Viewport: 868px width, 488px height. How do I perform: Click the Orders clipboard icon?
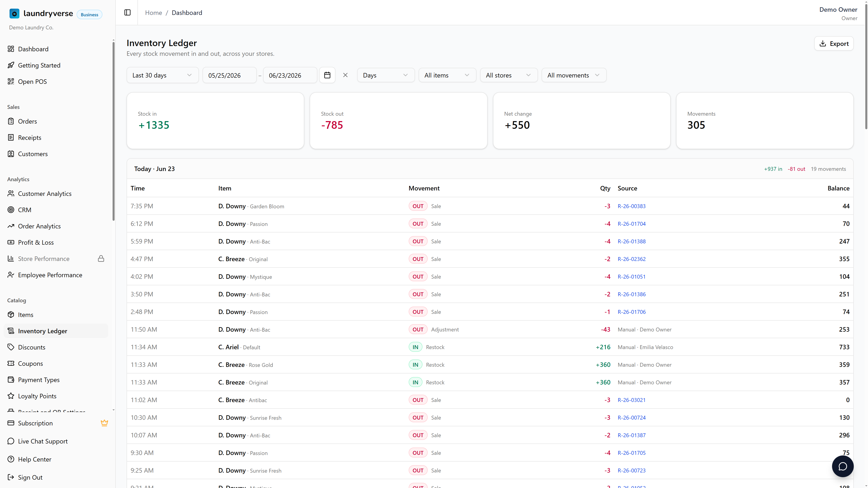coord(11,121)
